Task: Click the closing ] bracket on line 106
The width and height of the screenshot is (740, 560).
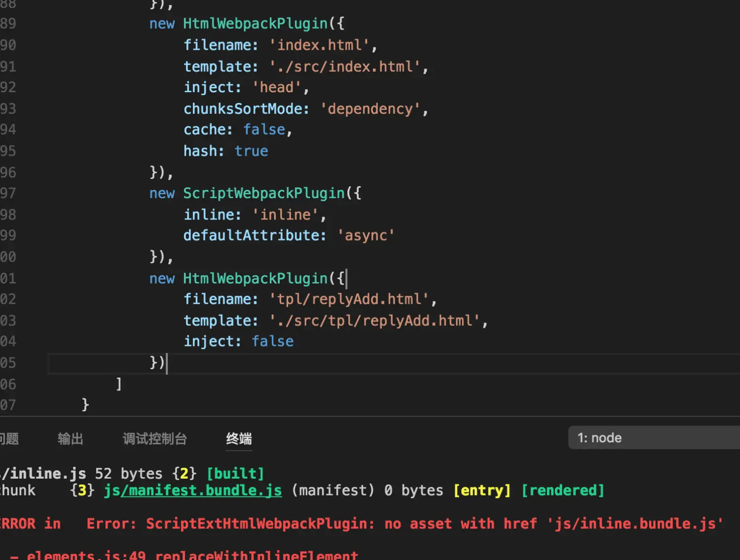Action: [x=118, y=384]
